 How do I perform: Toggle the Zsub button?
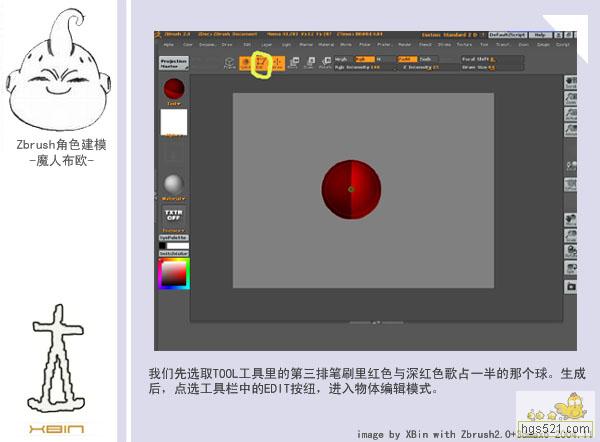[x=426, y=59]
